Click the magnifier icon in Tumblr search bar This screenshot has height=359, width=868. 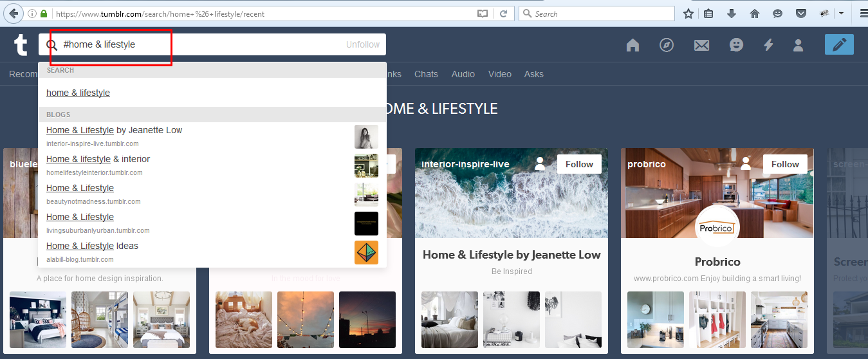[x=52, y=45]
